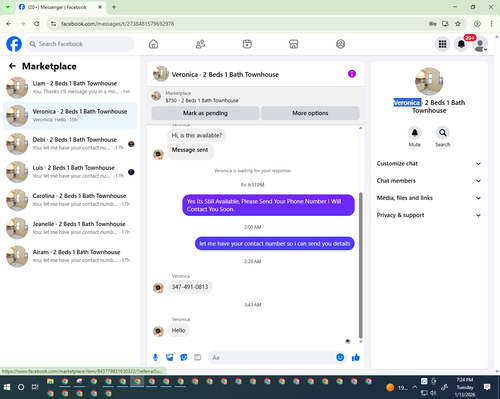Select Veronica's conversation in the list
The image size is (500, 399).
(70, 116)
